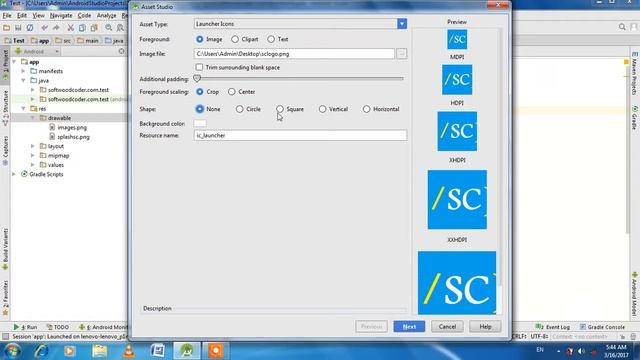This screenshot has height=360, width=640.
Task: Select Circle shape option
Action: [240, 109]
